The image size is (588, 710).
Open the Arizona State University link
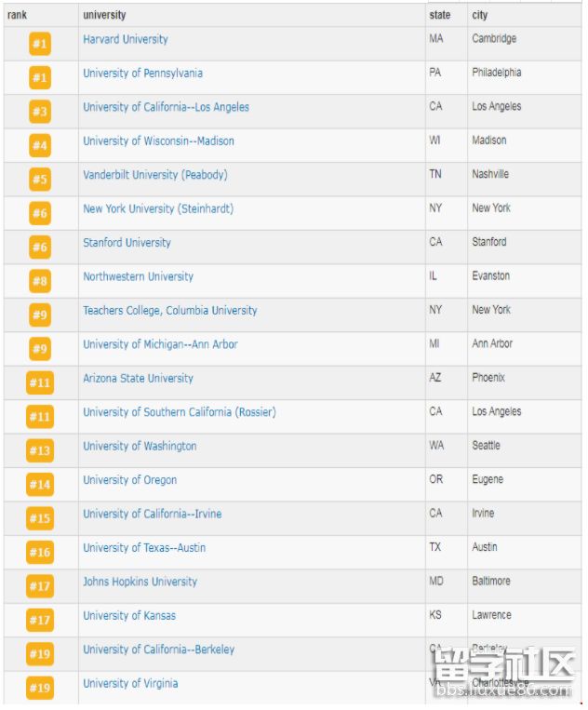(138, 379)
